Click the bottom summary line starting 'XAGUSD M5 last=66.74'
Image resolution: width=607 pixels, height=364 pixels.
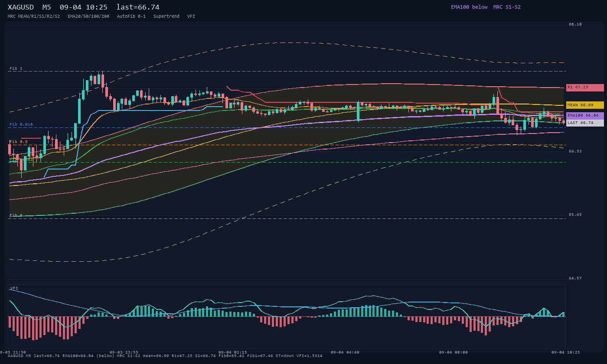pos(165,356)
